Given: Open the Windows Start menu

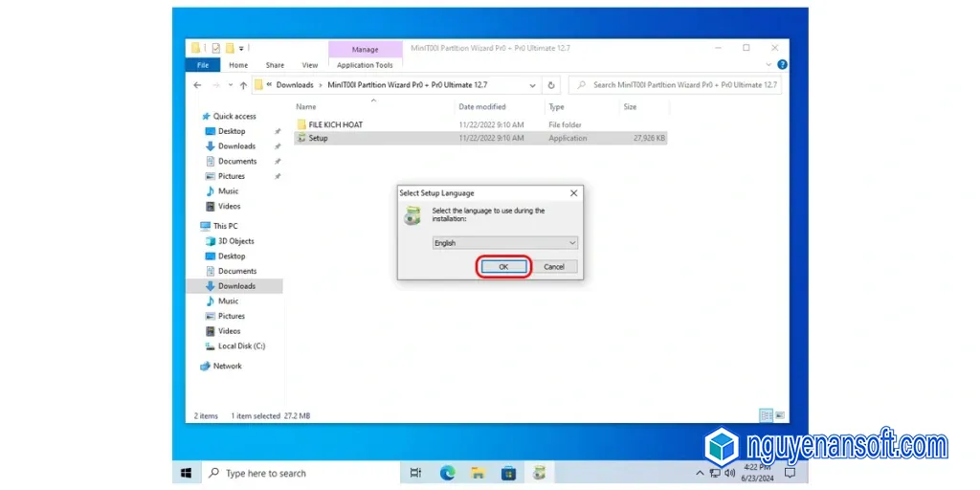Looking at the screenshot, I should pos(187,473).
